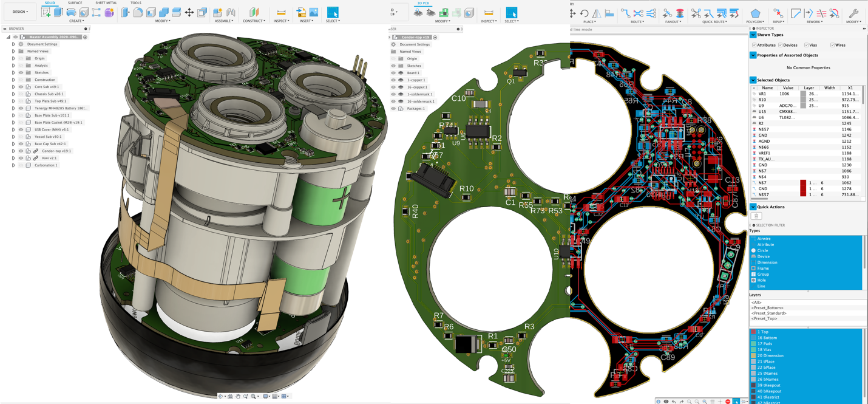
Task: Select the Joint tool in the Assemble panel
Action: pyautogui.click(x=231, y=12)
